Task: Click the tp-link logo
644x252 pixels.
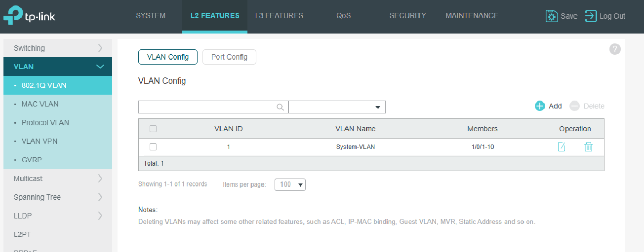Action: (29, 16)
